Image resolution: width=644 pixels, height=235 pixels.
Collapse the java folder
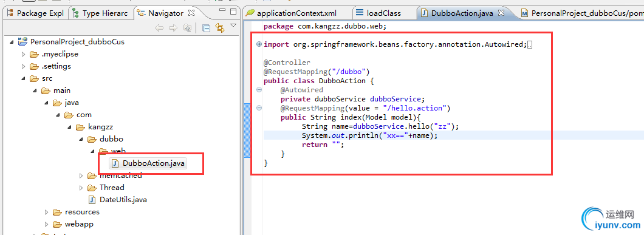(x=46, y=102)
